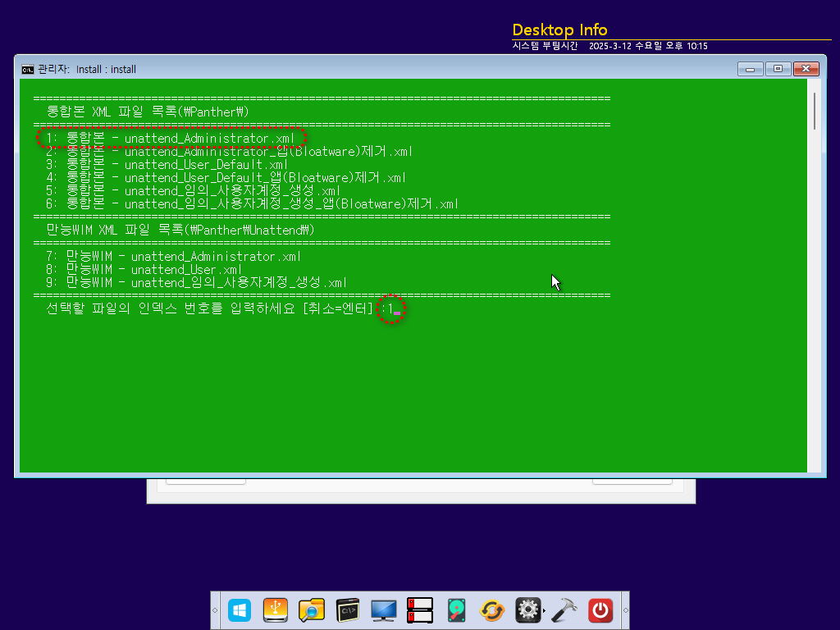The height and width of the screenshot is (630, 840).
Task: Click the Desktop Info title text
Action: click(559, 30)
